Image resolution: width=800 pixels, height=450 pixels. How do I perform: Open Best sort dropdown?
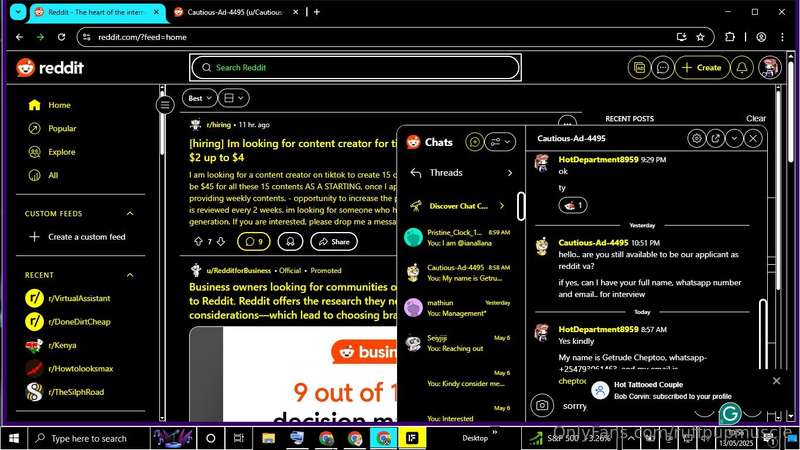click(199, 98)
